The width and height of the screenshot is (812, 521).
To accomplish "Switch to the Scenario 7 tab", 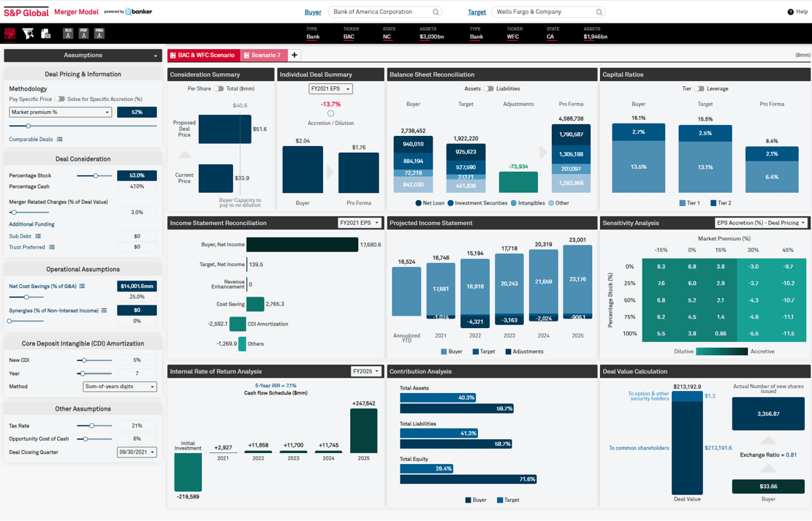I will point(264,55).
